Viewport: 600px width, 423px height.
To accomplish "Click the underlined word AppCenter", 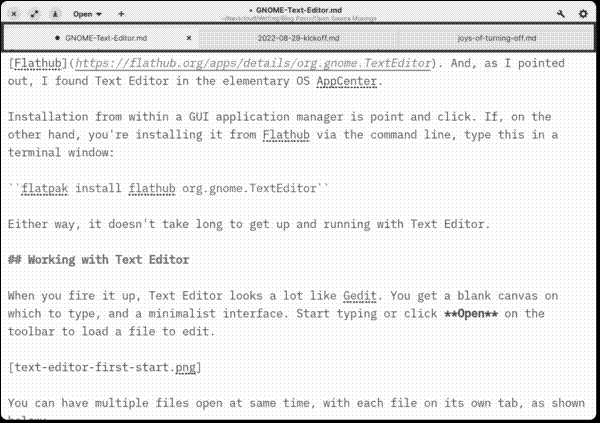I will tap(346, 81).
